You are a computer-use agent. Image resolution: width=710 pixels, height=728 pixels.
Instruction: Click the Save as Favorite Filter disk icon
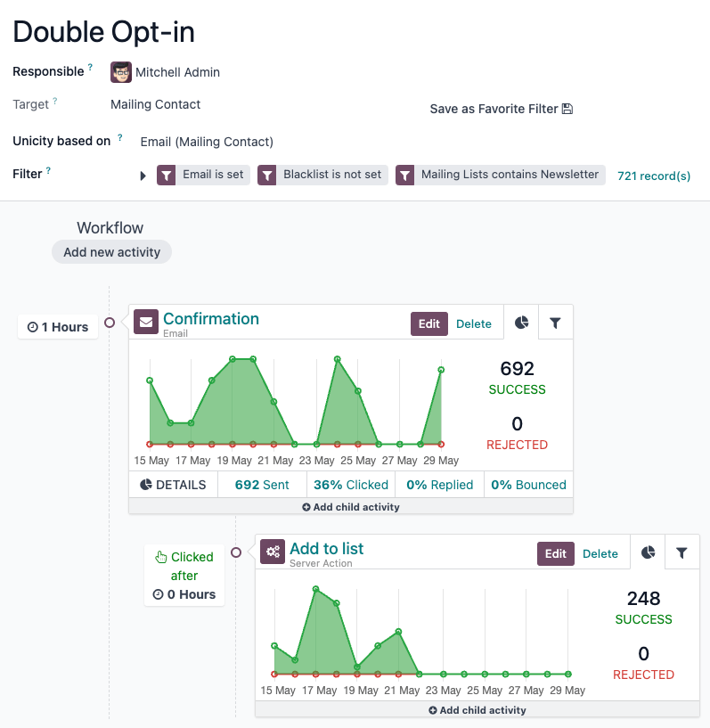point(567,108)
